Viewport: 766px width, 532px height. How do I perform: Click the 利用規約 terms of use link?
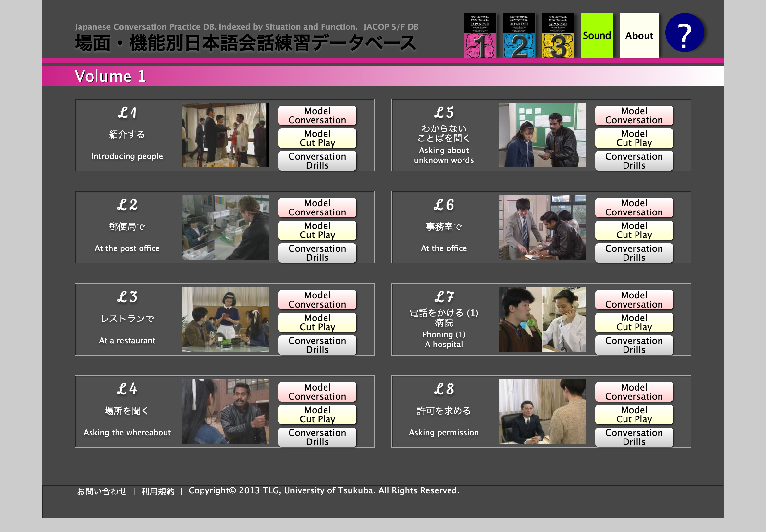pos(158,491)
